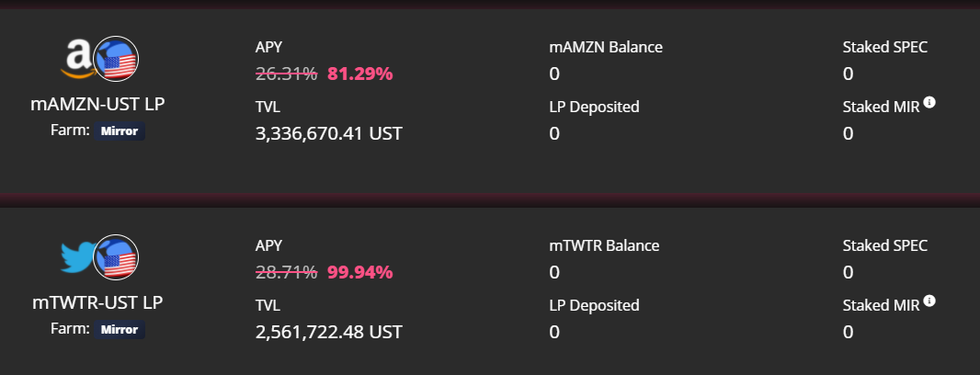Select the 81.29% APY value
The width and height of the screenshot is (980, 375).
[x=360, y=74]
